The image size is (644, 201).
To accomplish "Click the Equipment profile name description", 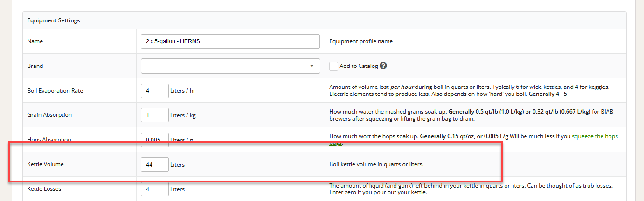I will pyautogui.click(x=360, y=41).
